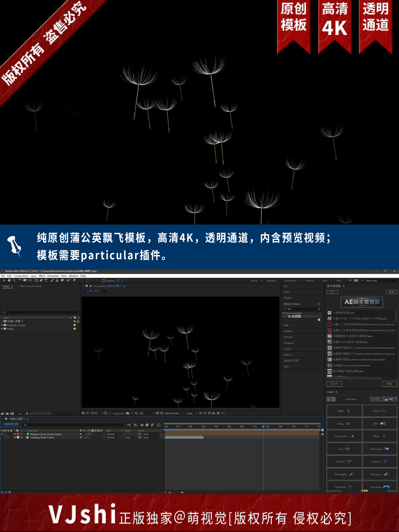
Task: Toggle shy switch for Floating Seed layer
Action: [x=81, y=437]
